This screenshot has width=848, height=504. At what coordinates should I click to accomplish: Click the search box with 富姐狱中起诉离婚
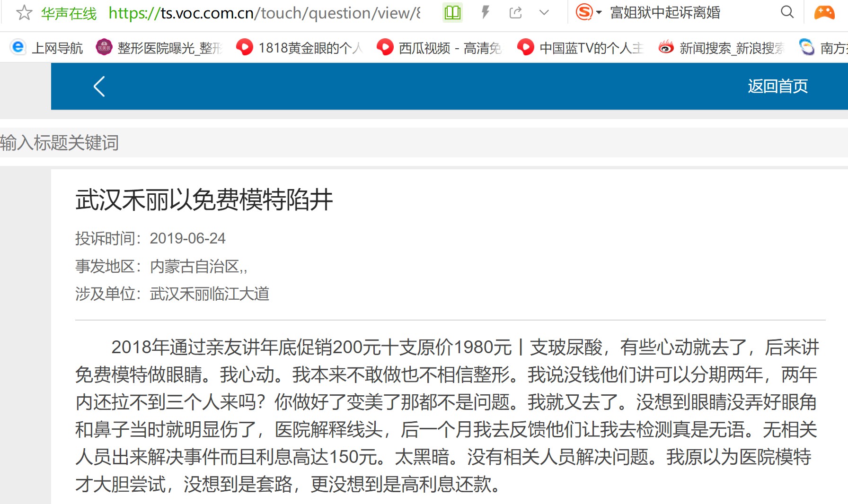(x=665, y=13)
